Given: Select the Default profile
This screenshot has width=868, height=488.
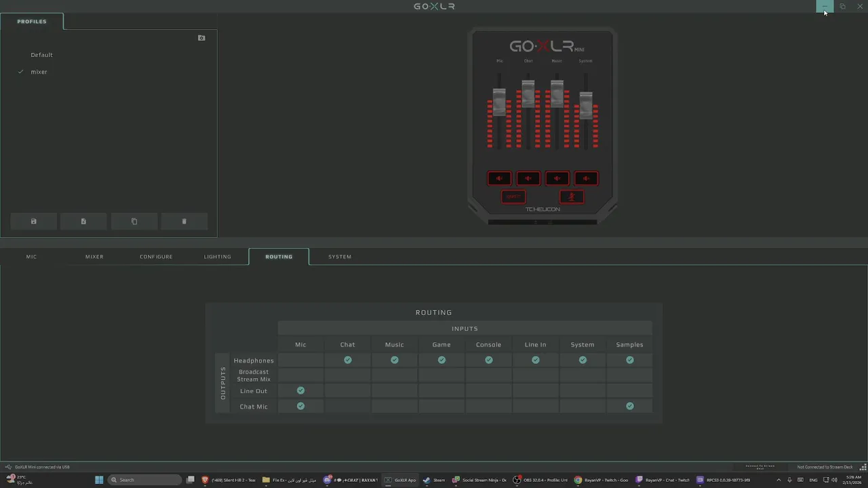Looking at the screenshot, I should coord(41,55).
